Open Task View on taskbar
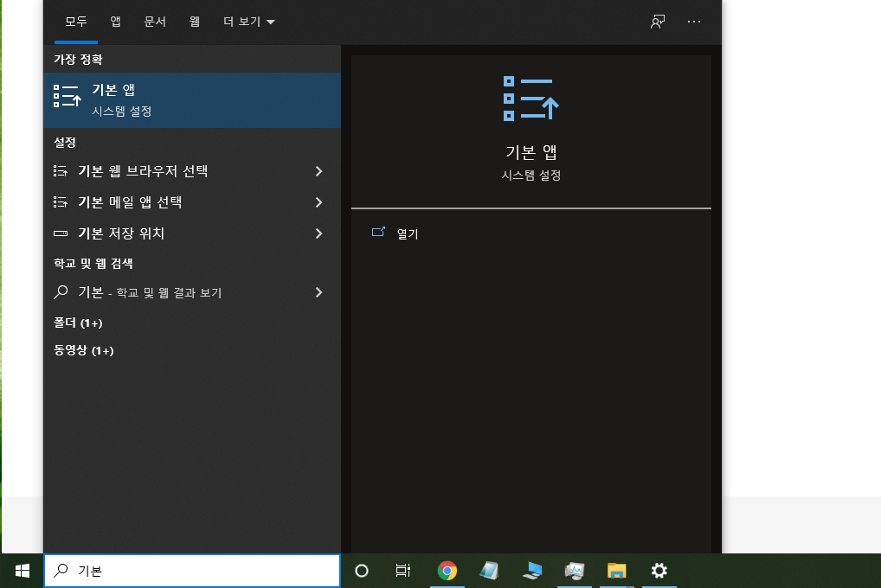 click(403, 571)
